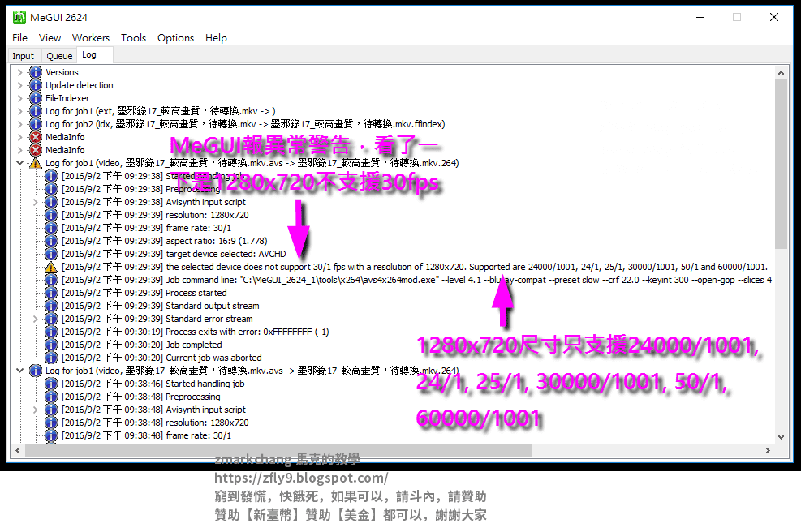Click the info icon beside 09:38:46 Started handling job

[x=51, y=384]
